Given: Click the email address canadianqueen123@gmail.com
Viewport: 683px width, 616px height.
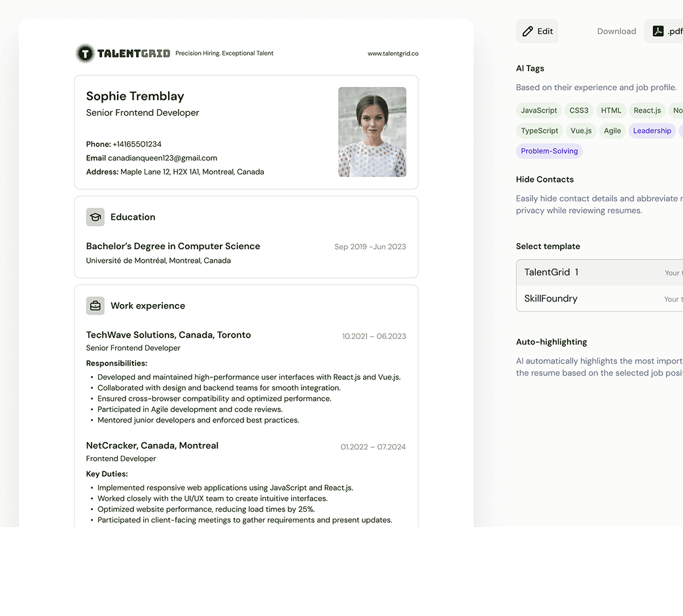Looking at the screenshot, I should pos(162,158).
